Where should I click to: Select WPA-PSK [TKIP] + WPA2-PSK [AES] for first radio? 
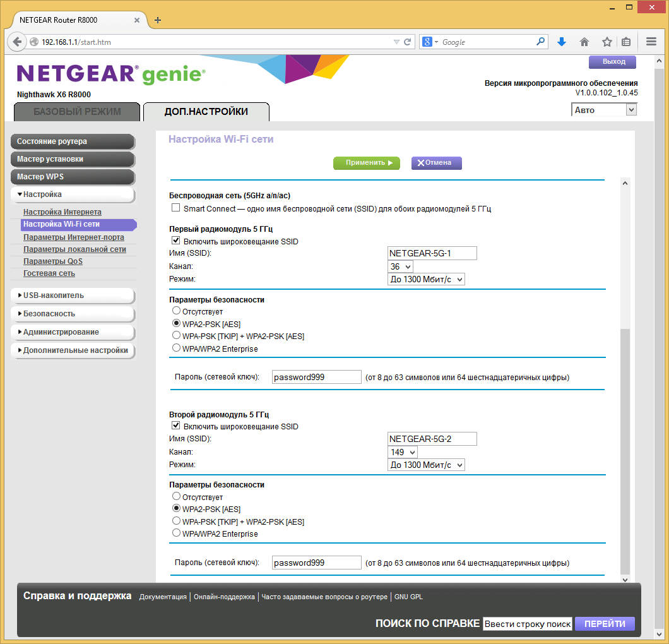(x=176, y=335)
